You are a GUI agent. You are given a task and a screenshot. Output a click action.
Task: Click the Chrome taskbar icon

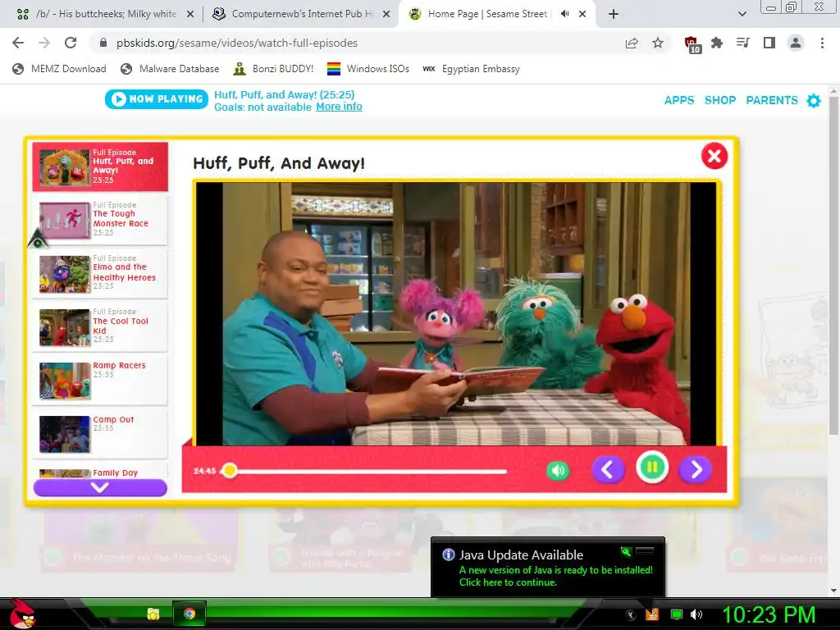tap(189, 614)
